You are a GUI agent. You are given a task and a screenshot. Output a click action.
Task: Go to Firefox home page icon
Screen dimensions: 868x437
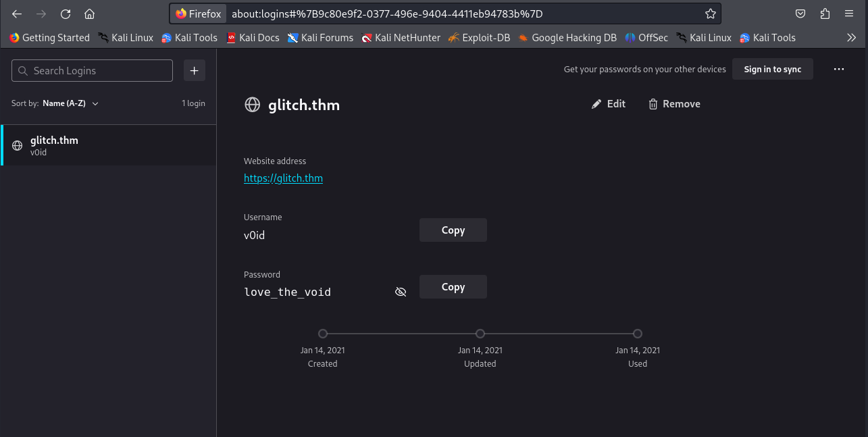coord(89,14)
